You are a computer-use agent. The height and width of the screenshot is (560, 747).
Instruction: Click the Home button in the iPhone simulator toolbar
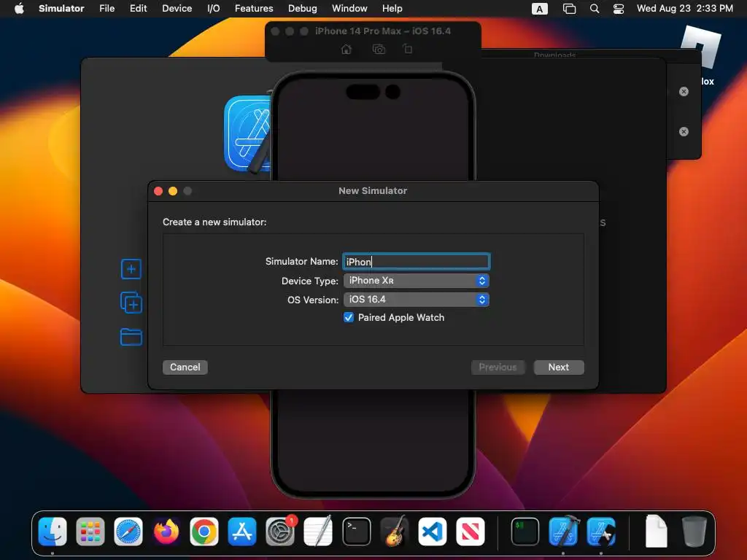[x=347, y=49]
